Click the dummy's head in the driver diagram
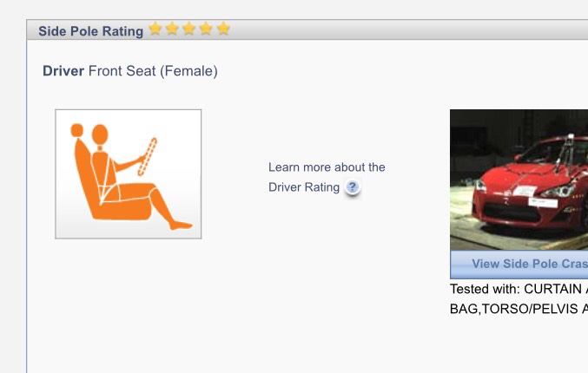The height and width of the screenshot is (373, 588). pyautogui.click(x=100, y=134)
